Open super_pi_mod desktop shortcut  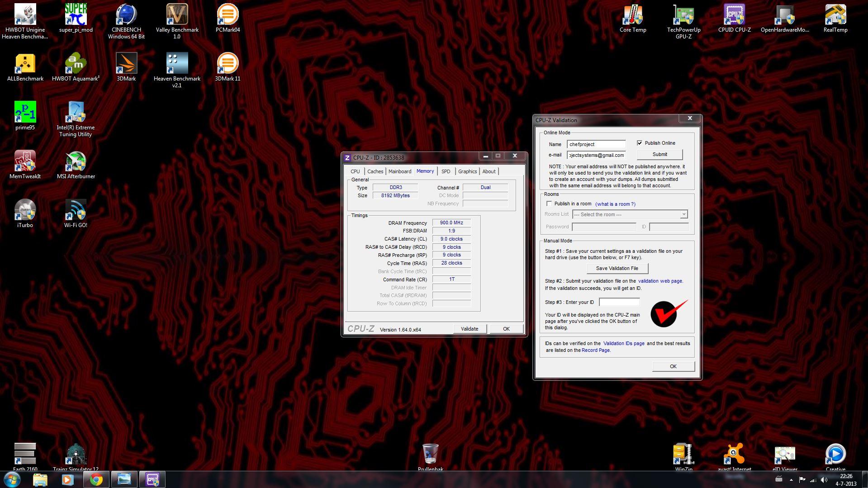pos(76,18)
